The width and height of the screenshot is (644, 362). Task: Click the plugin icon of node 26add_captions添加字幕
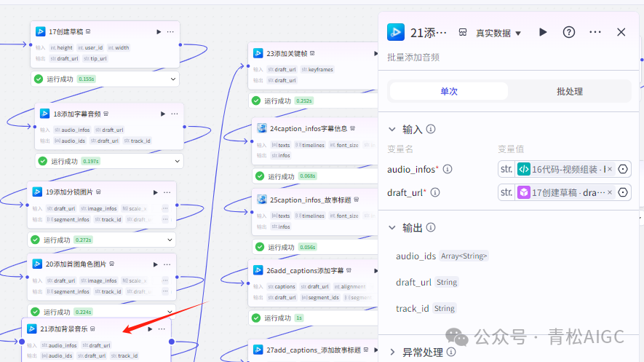[258, 270]
